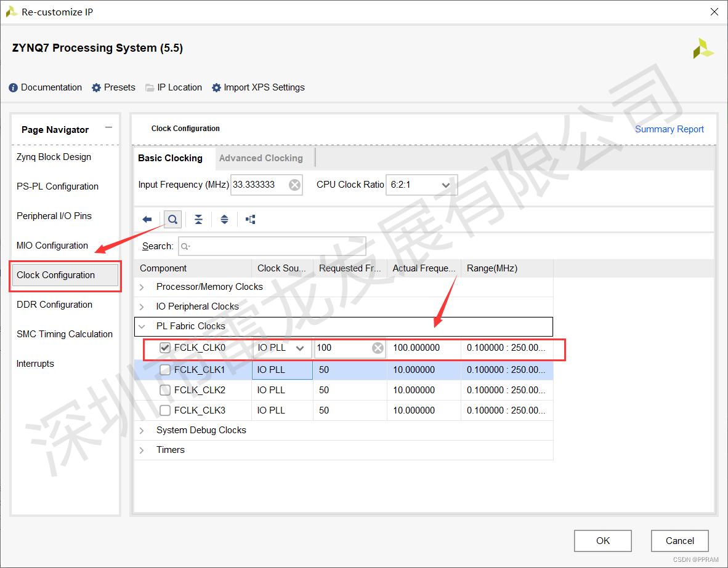Clear the Input Frequency field value
Viewport: 728px width, 568px height.
(295, 185)
